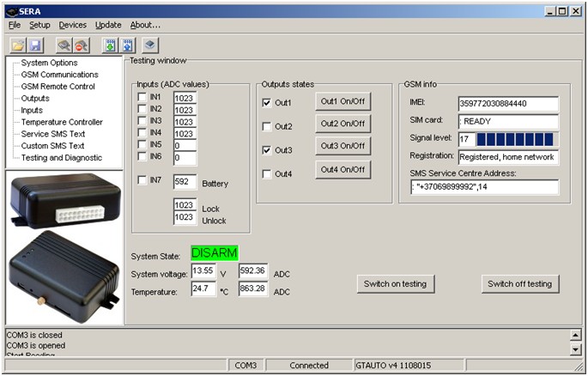The width and height of the screenshot is (588, 376).
Task: Click the signal level progress bar
Action: [x=517, y=139]
